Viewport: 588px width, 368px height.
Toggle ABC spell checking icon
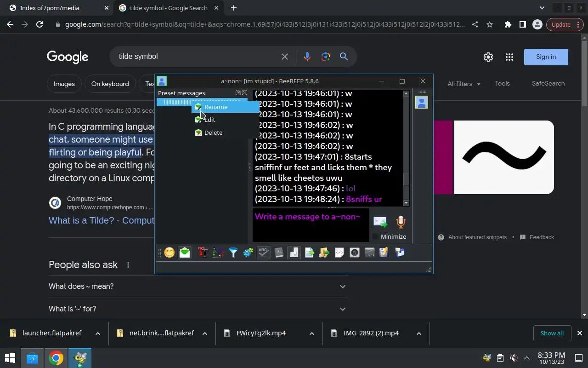point(263,253)
